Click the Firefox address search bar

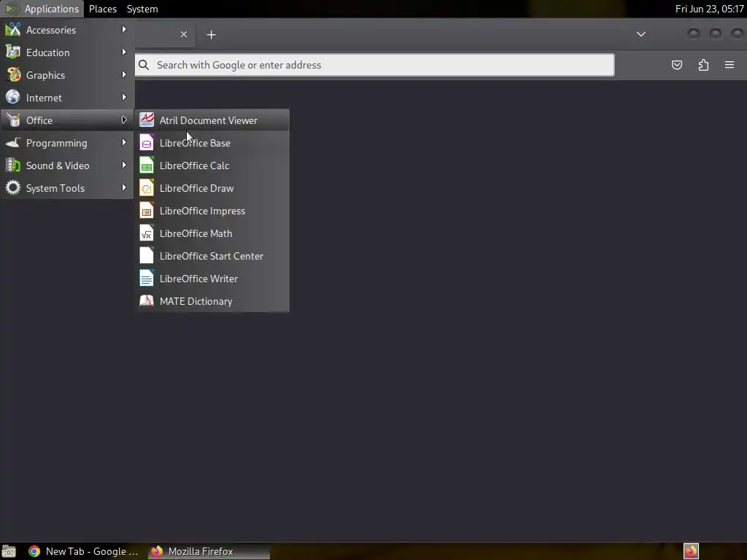(374, 65)
